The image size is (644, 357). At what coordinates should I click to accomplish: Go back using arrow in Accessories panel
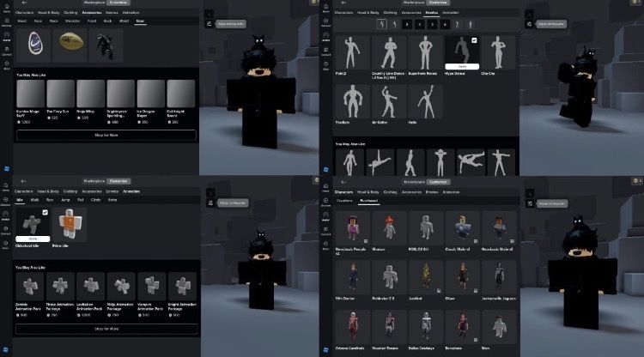pos(24,3)
